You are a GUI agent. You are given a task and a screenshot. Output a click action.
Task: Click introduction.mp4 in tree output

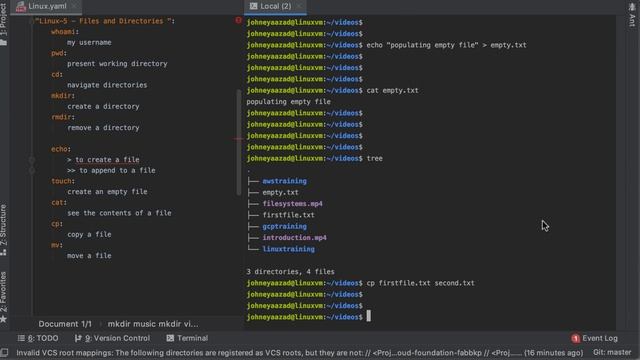(x=295, y=238)
